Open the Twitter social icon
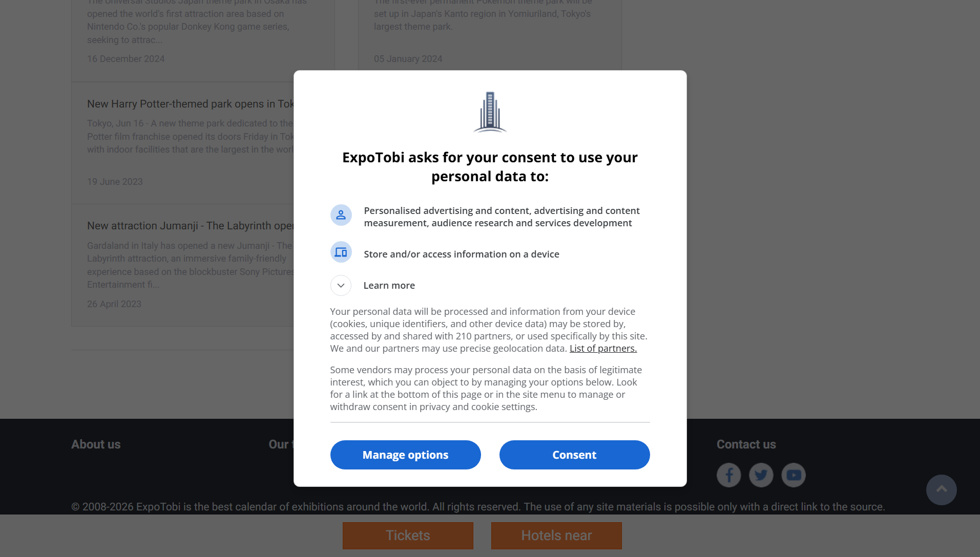Image resolution: width=980 pixels, height=557 pixels. point(761,475)
